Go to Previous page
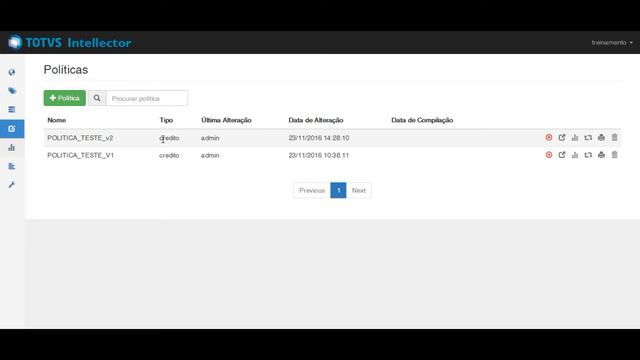Viewport: 640px width, 360px height. tap(312, 190)
